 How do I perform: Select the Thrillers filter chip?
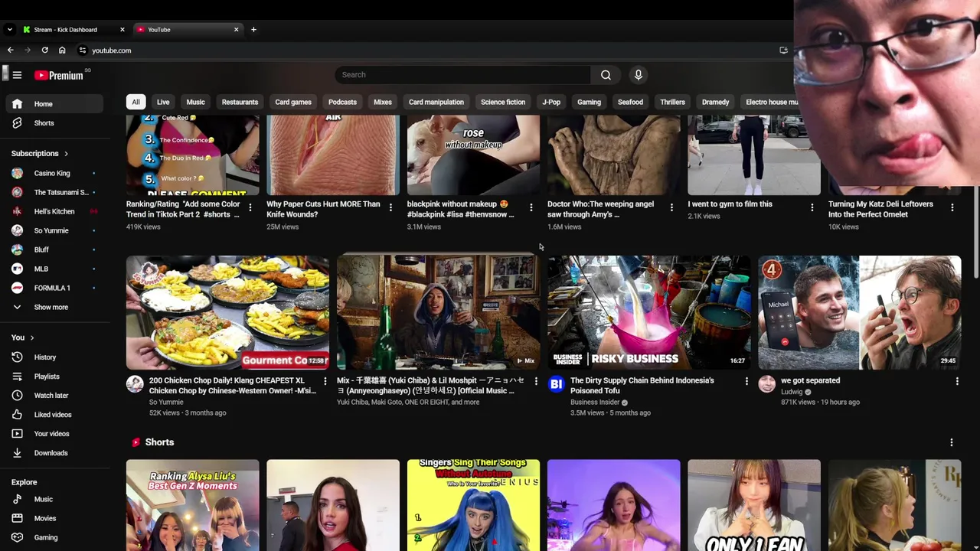pos(672,102)
